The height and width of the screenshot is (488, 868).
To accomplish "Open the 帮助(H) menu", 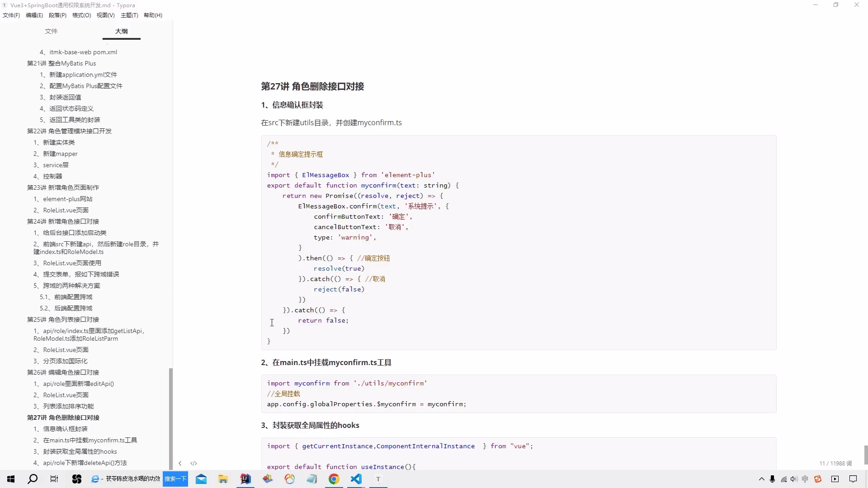I will (153, 15).
